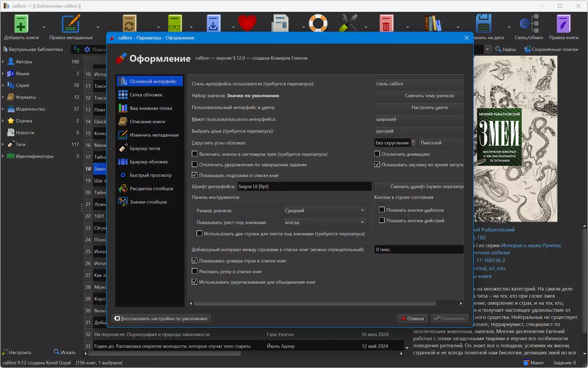Click the Найти search button
Screen dimensions: 588x368
click(x=505, y=49)
